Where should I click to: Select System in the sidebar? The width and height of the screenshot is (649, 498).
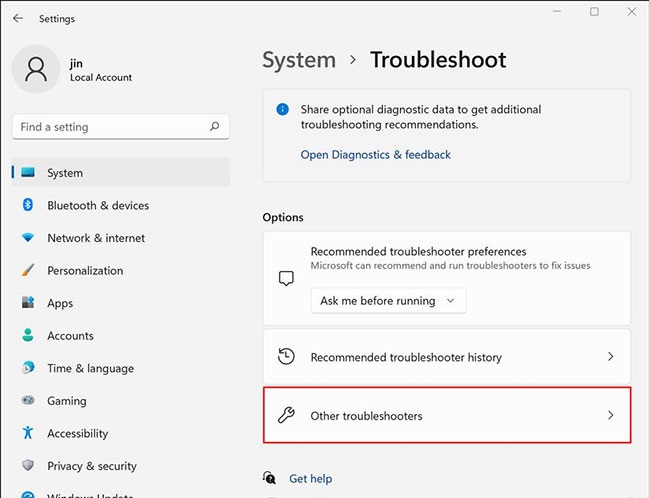[120, 172]
